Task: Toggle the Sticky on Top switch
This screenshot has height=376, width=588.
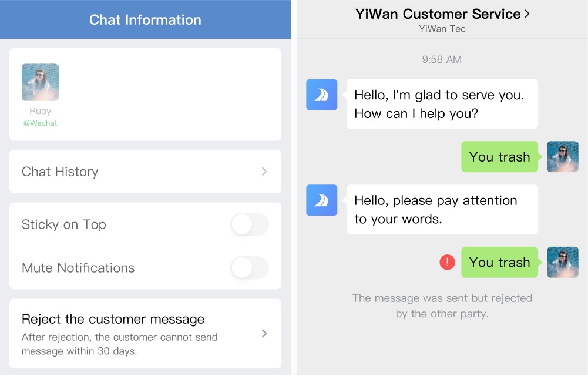Action: tap(250, 224)
